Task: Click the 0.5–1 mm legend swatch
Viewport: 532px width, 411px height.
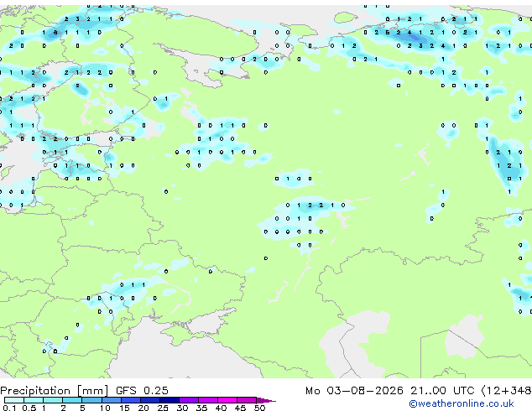Action: point(34,400)
